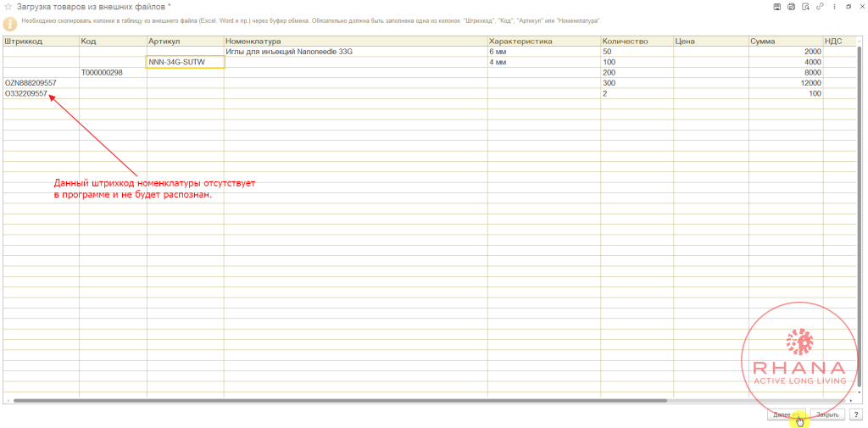Open help with the ? button
868x428 pixels.
click(x=856, y=414)
